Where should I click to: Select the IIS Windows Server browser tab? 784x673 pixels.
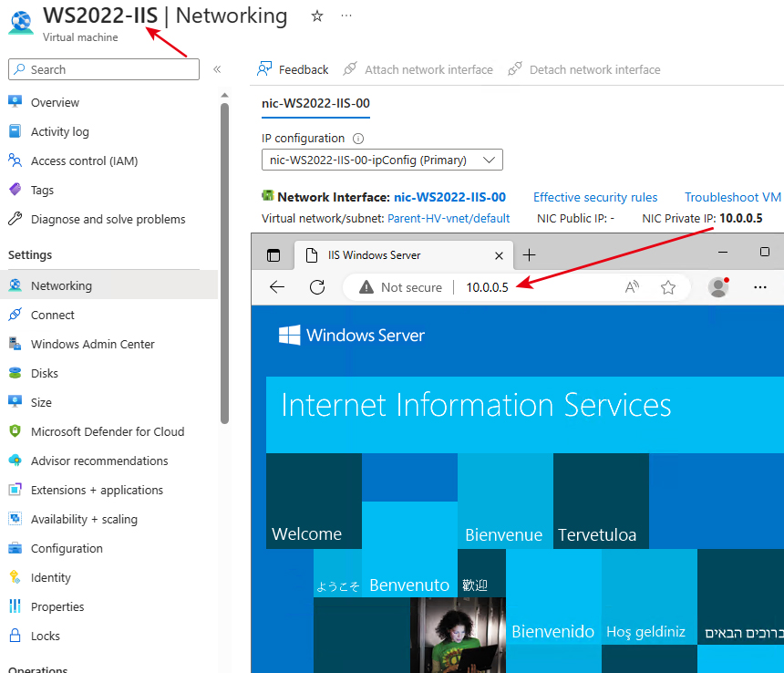point(404,255)
